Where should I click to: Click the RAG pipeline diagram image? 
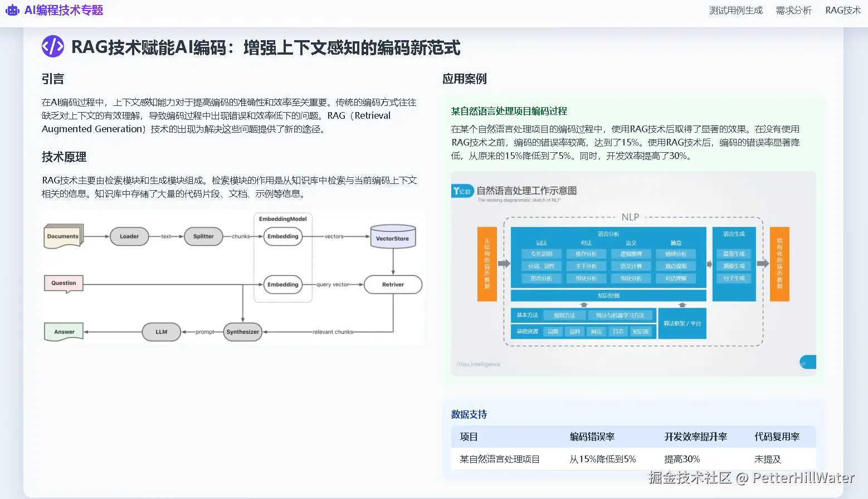pyautogui.click(x=233, y=278)
